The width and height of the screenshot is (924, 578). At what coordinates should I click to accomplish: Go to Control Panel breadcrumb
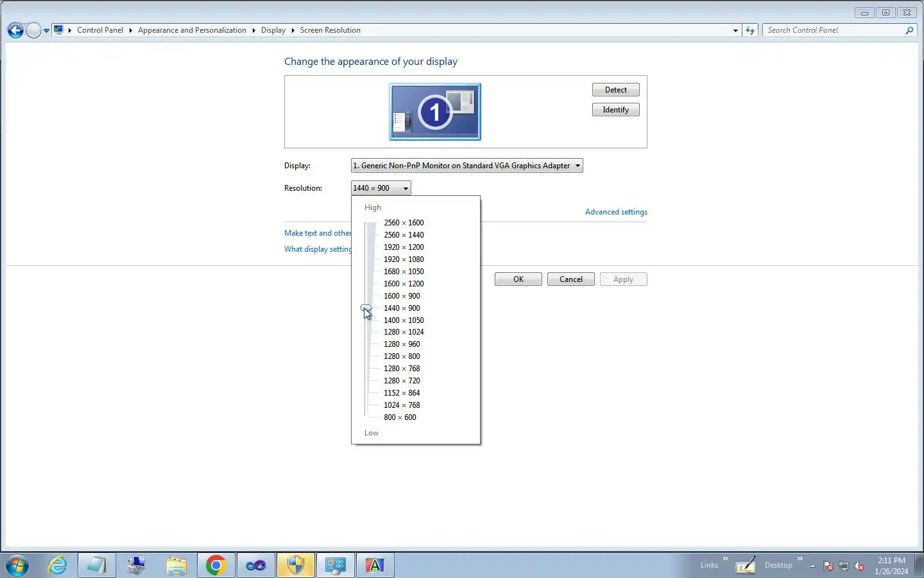click(x=100, y=30)
